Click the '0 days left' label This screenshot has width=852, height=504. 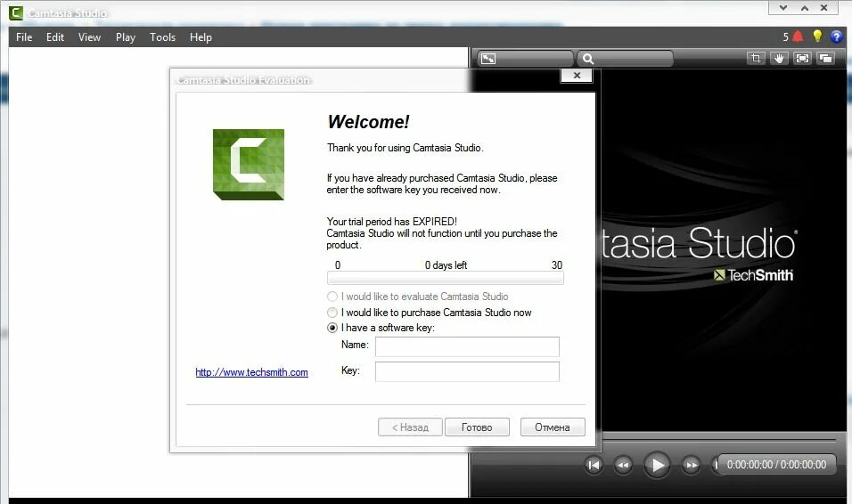[x=446, y=265]
